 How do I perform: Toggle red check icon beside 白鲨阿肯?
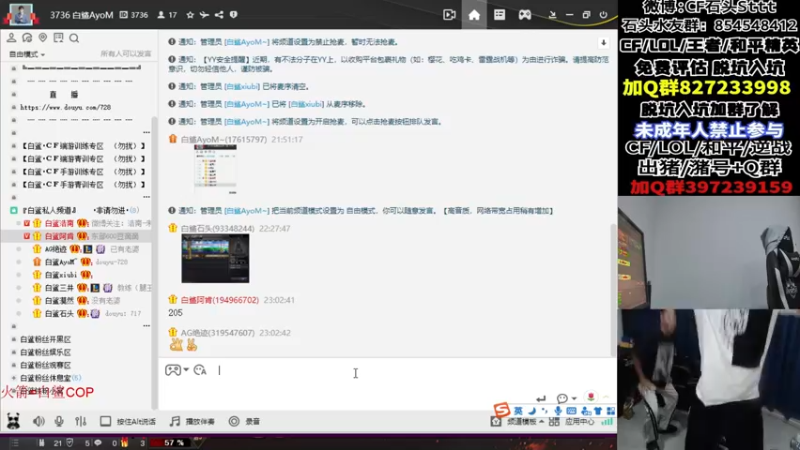point(27,236)
